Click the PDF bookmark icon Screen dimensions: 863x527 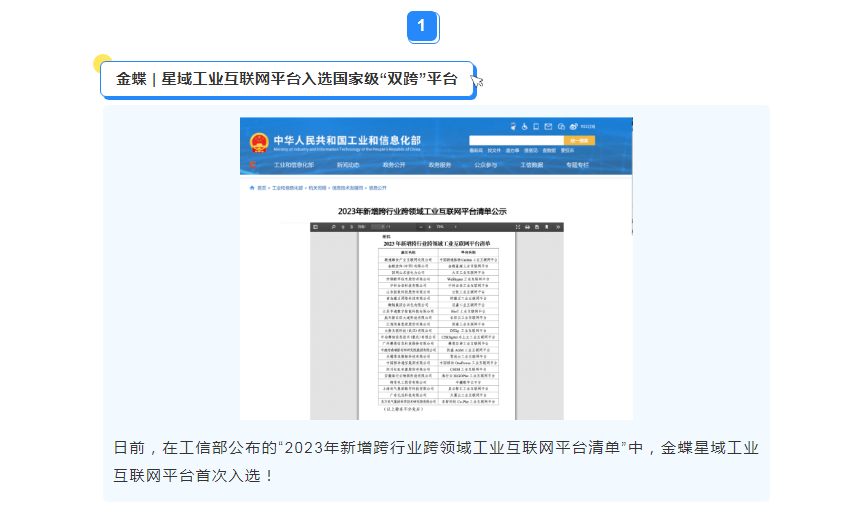click(547, 227)
